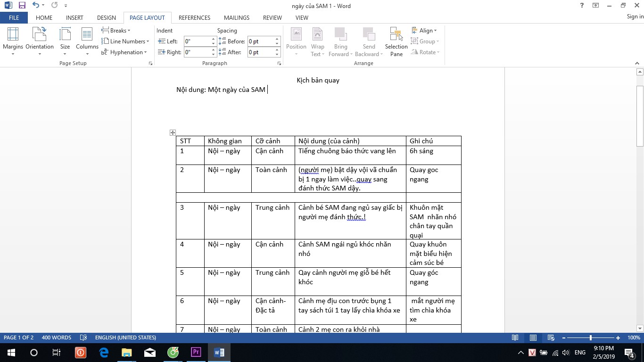Click Sign in
The width and height of the screenshot is (644, 362).
635,17
